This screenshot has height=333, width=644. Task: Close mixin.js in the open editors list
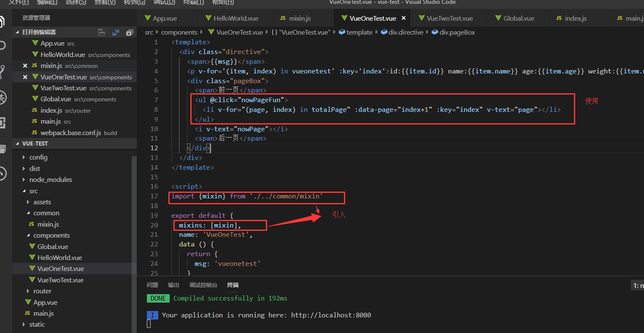click(x=25, y=66)
